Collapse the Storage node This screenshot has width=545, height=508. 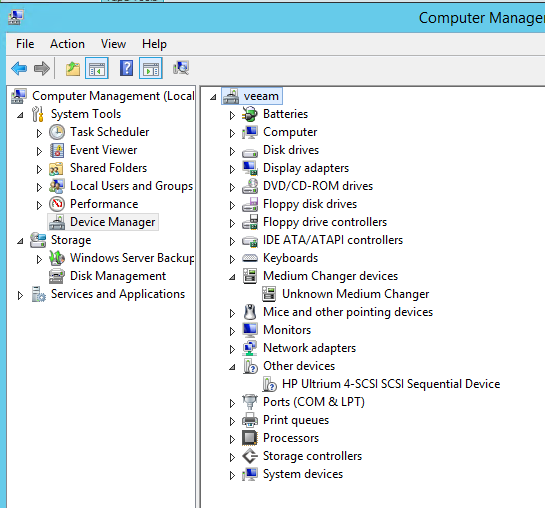[x=21, y=241]
